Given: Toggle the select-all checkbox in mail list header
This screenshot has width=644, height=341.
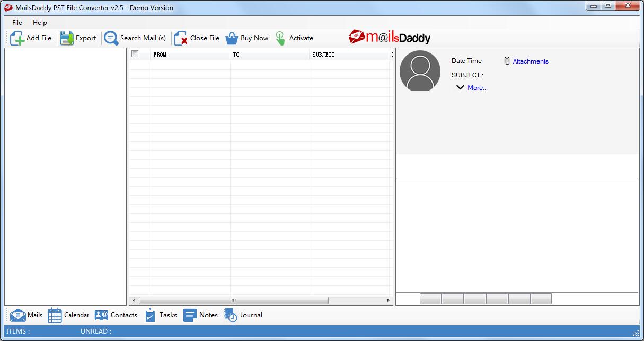Looking at the screenshot, I should [135, 54].
